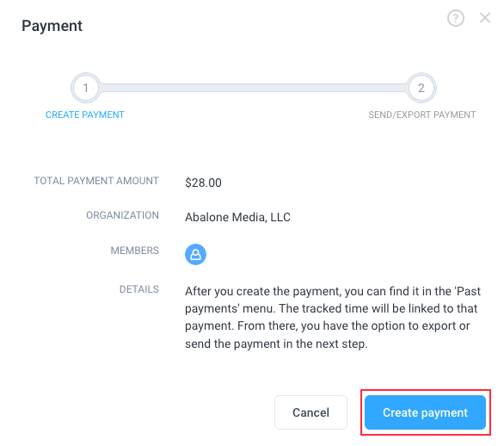Screen dimensions: 504x446
Task: Click the Payment dialog heading
Action: tap(52, 26)
